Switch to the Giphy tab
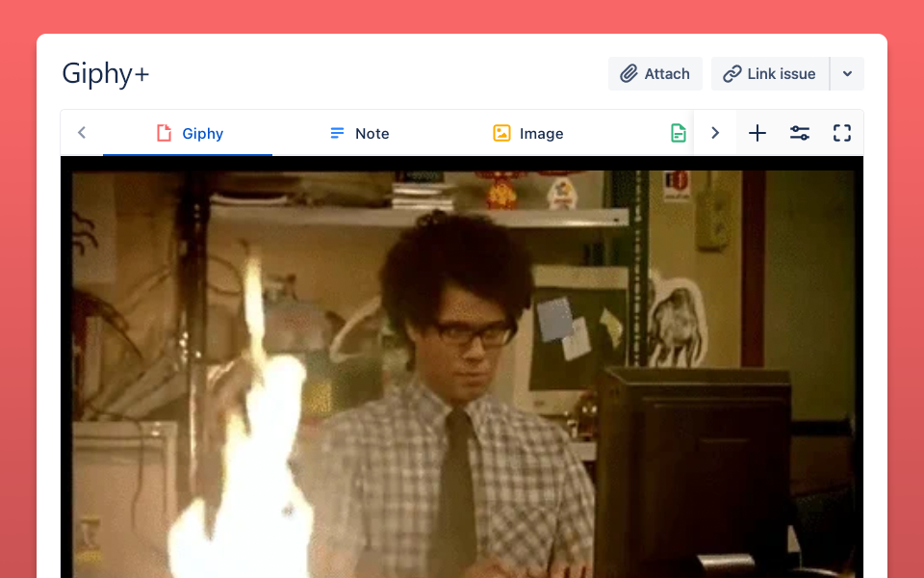 coord(188,133)
